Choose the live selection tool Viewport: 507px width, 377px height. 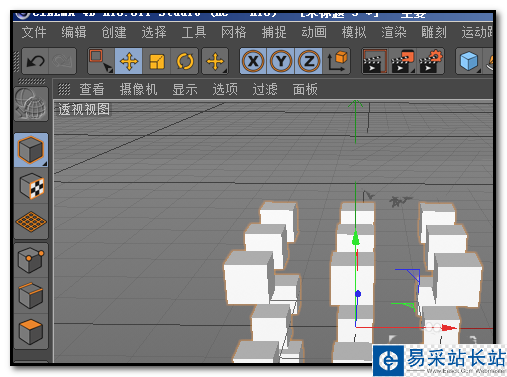(101, 61)
